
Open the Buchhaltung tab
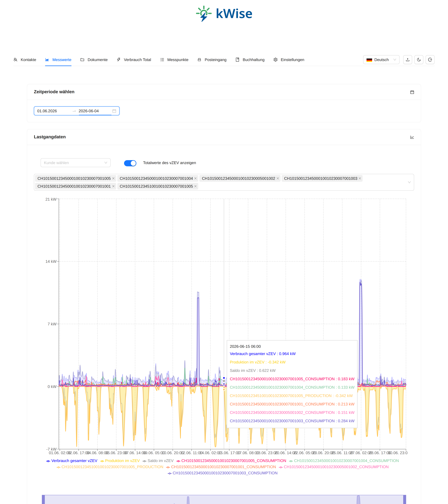point(250,60)
